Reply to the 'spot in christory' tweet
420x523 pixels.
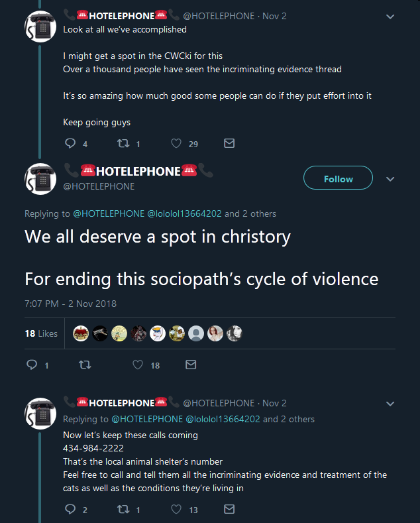pos(32,365)
